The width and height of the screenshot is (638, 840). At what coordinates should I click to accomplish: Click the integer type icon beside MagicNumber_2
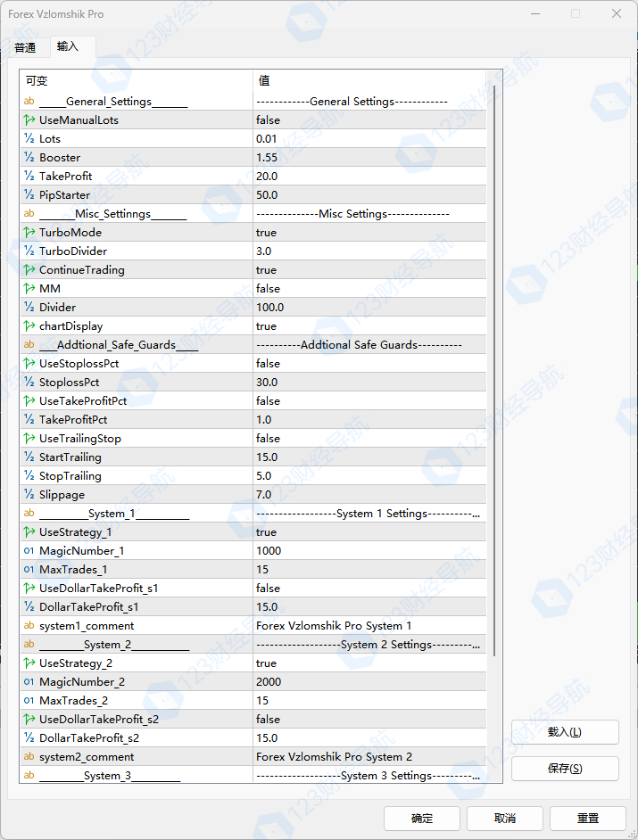pos(29,682)
